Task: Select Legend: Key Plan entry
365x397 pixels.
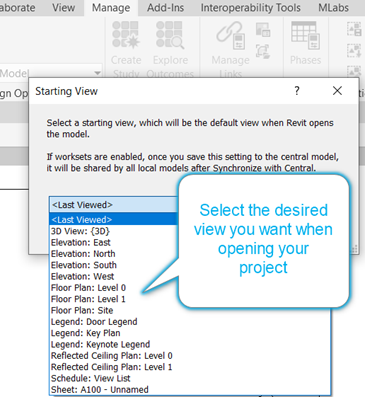Action: pyautogui.click(x=85, y=333)
